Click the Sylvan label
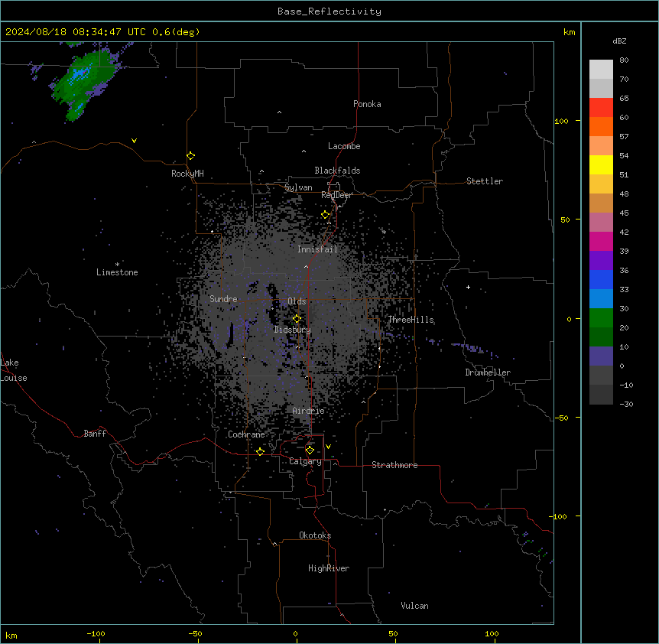 click(298, 187)
